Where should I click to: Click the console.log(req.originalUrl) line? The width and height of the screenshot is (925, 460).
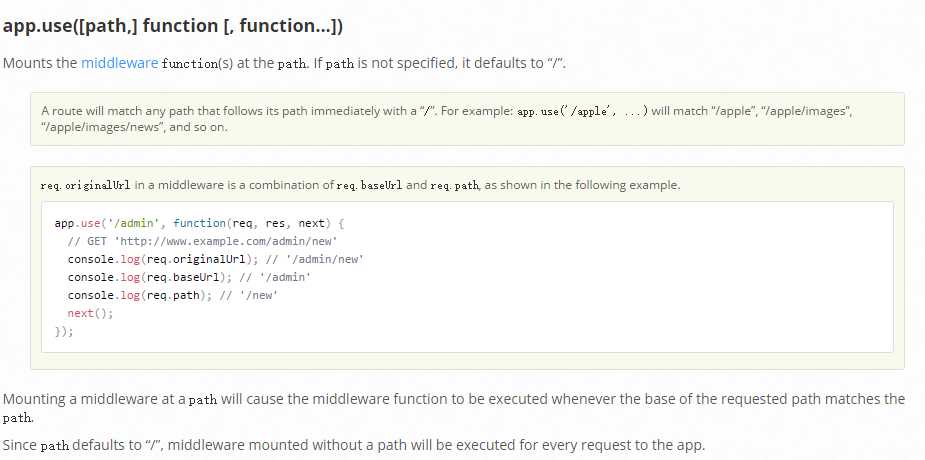[x=215, y=259]
